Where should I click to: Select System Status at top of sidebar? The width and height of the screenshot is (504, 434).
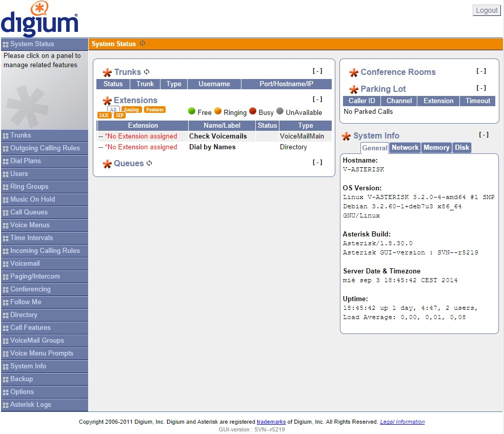(45, 44)
